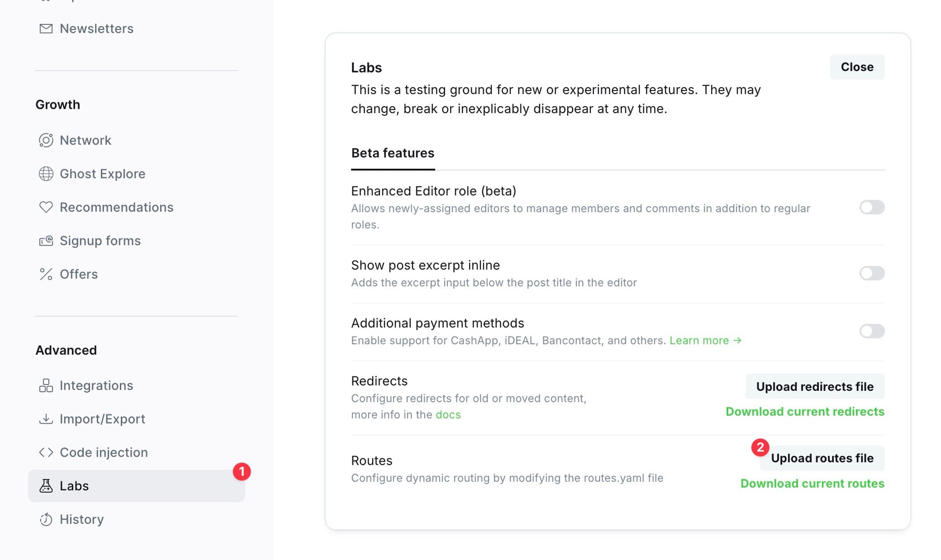Select the Beta features tab
Image resolution: width=941 pixels, height=560 pixels.
pos(393,153)
